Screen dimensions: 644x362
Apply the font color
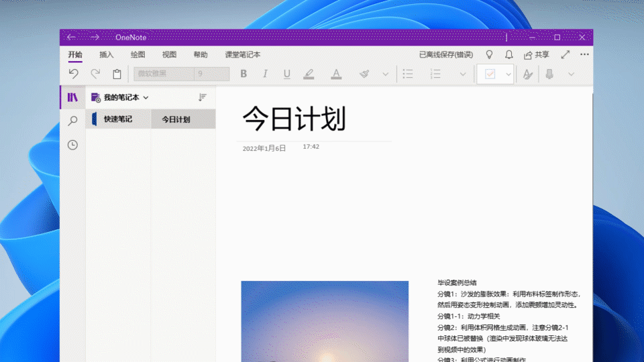tap(336, 74)
